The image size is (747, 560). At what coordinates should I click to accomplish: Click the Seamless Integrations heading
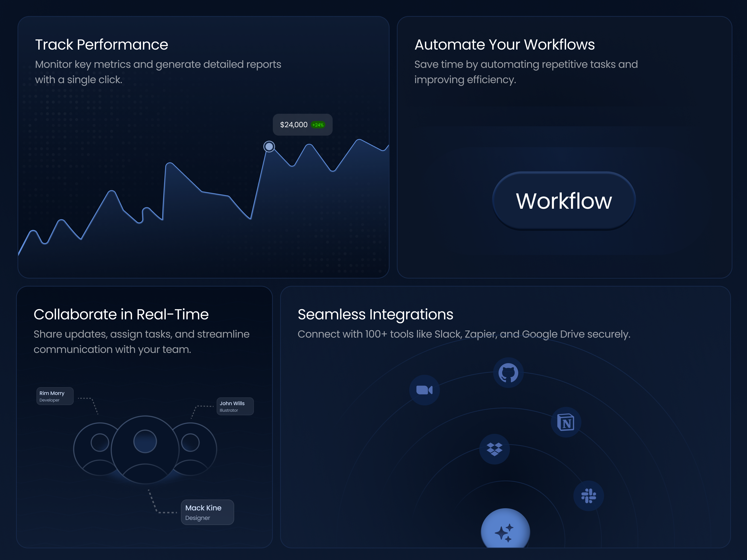(x=375, y=314)
